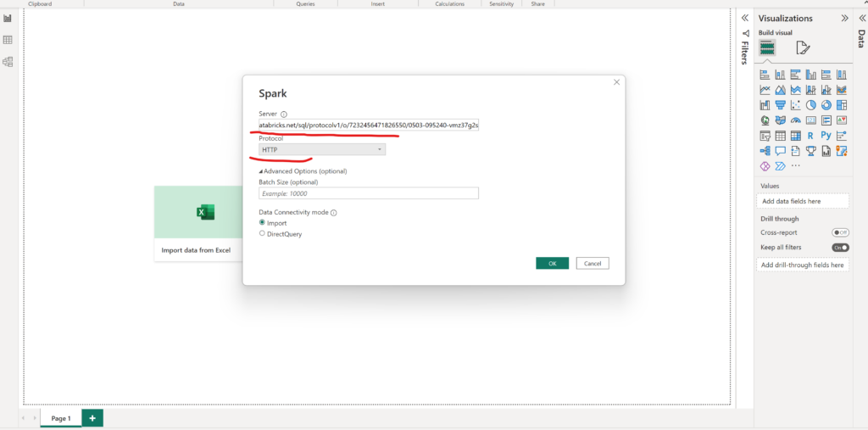Viewport: 868px width, 430px height.
Task: Insert the Power Apps visual
Action: click(765, 165)
